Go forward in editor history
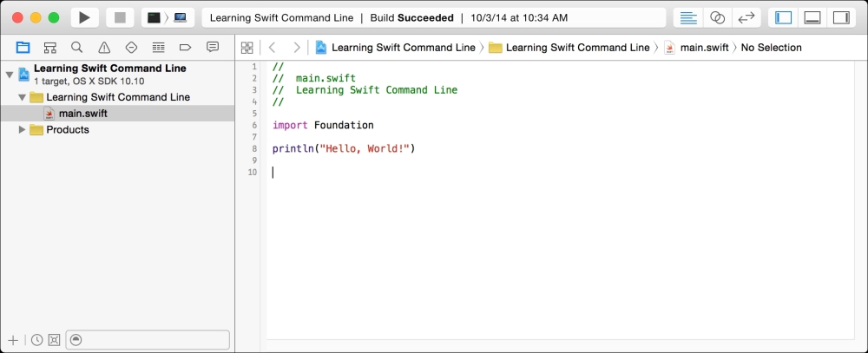This screenshot has width=868, height=353. pyautogui.click(x=297, y=48)
